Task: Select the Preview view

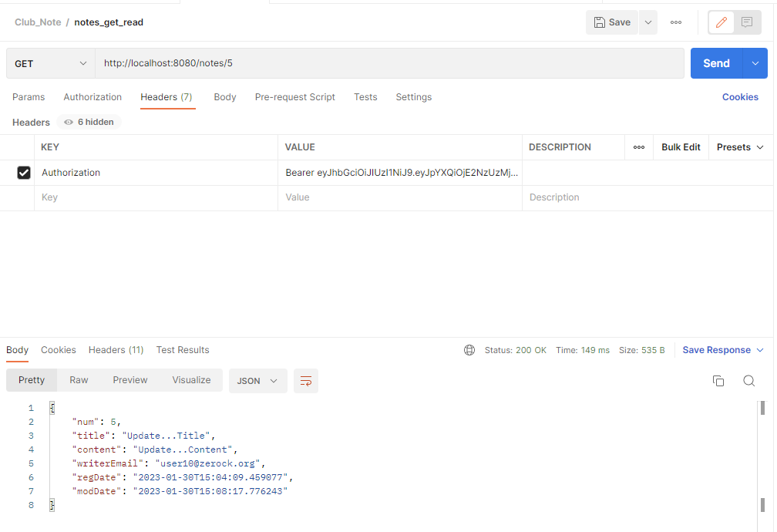Action: point(129,380)
